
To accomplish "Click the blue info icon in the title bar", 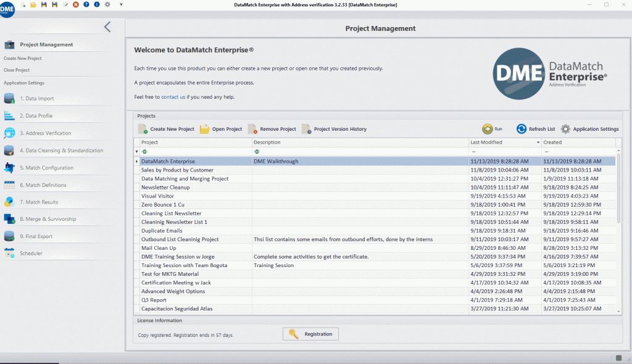I will point(97,4).
